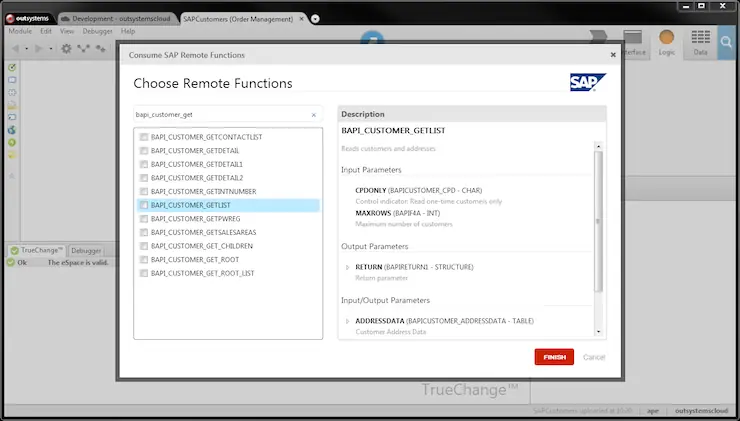
Task: Click the description panel scrollbar thumb
Action: click(x=598, y=221)
